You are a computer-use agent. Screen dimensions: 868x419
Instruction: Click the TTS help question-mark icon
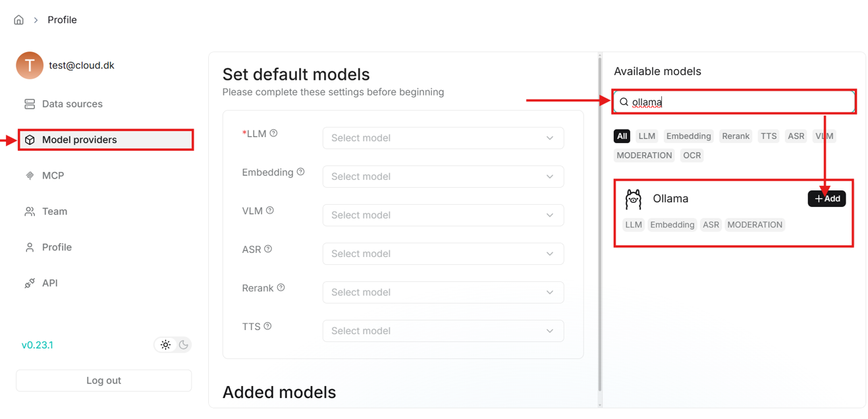coord(267,326)
